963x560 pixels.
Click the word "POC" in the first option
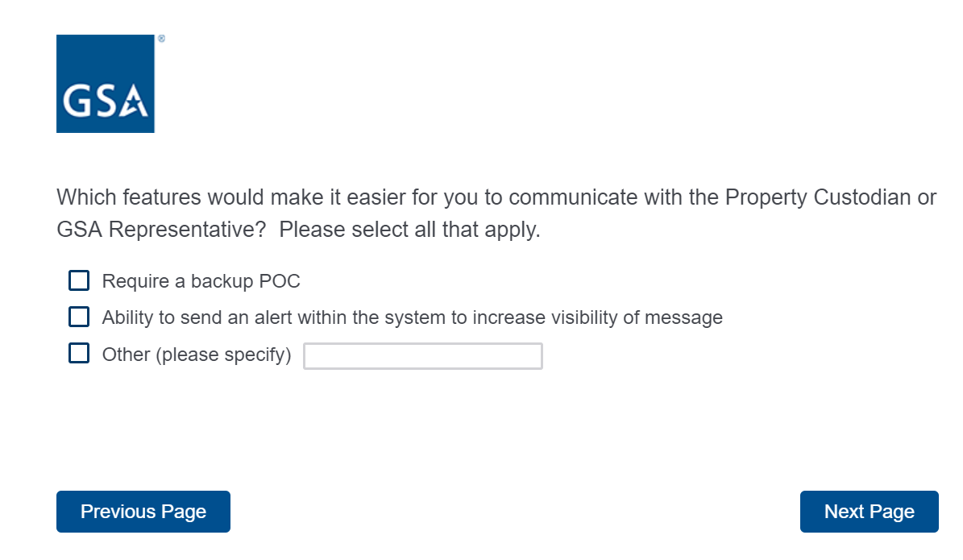[280, 281]
